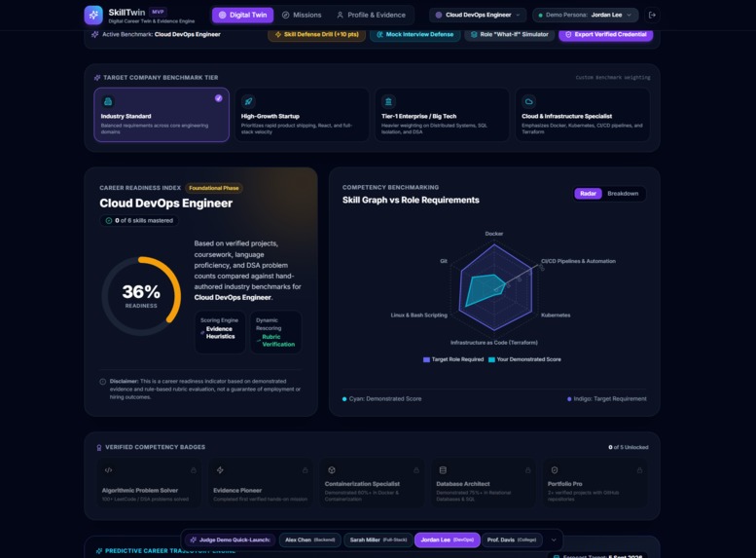This screenshot has width=756, height=558.
Task: Click the Foundational Phase badge
Action: tap(214, 188)
